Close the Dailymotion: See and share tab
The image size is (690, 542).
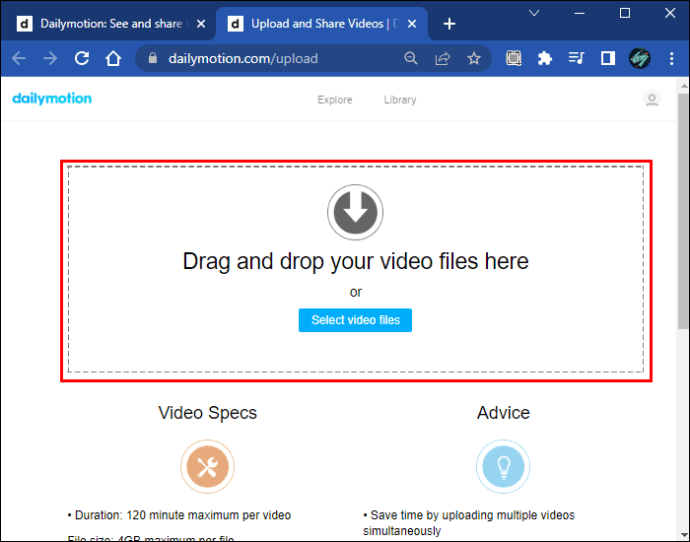[x=201, y=24]
